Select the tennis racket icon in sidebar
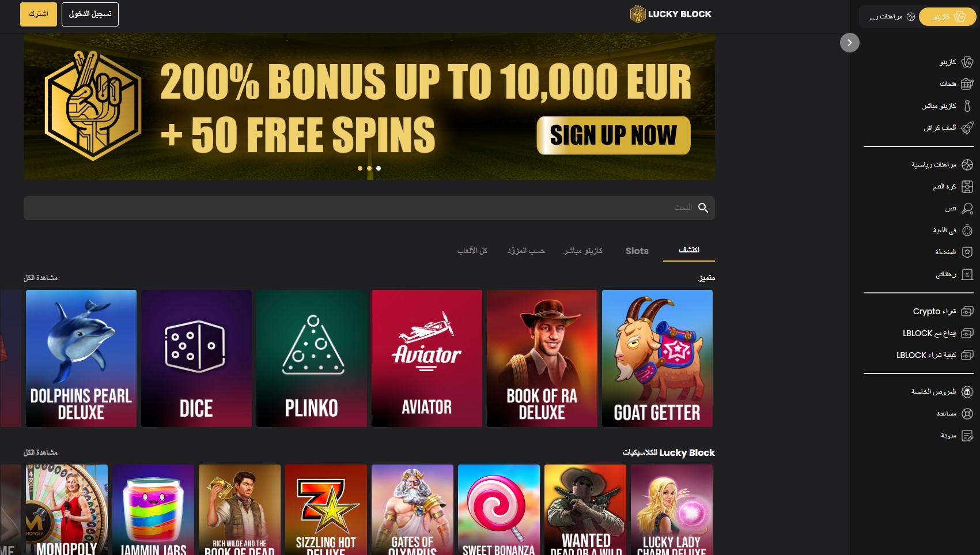Image resolution: width=980 pixels, height=555 pixels. 967,209
